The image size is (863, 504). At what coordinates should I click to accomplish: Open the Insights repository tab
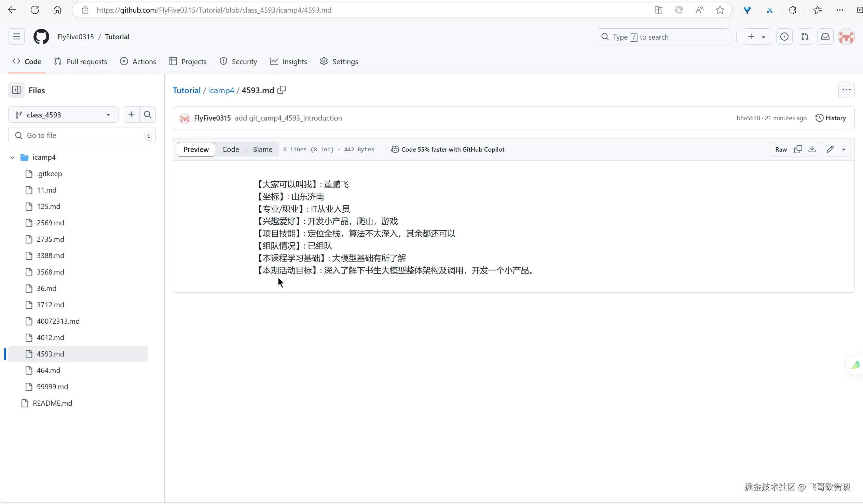[288, 61]
